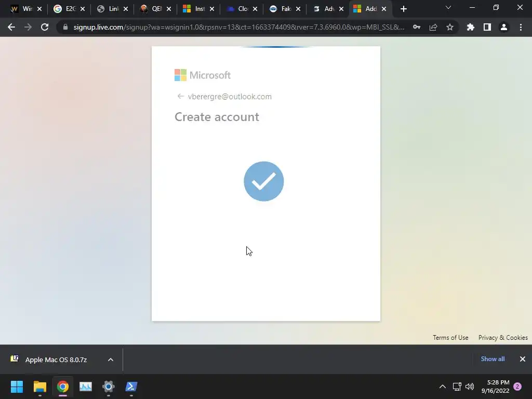Viewport: 532px width, 399px height.
Task: Close the Clo tab
Action: 255,9
